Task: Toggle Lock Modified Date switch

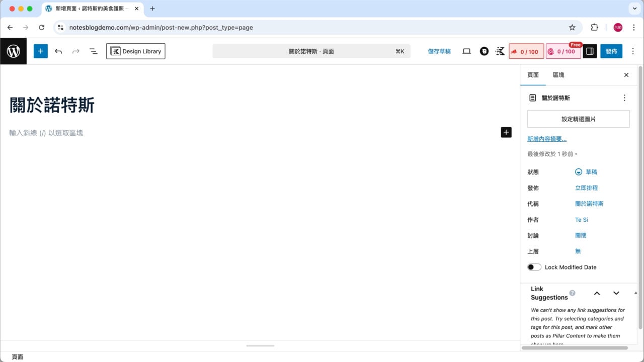Action: 534,267
